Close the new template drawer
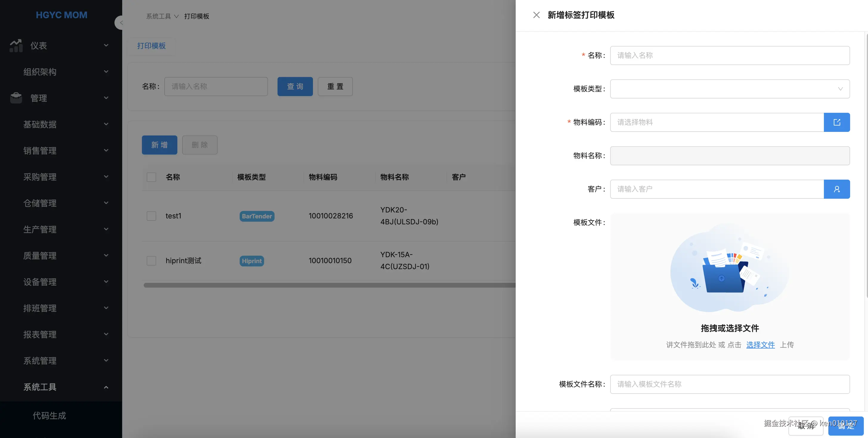Image resolution: width=868 pixels, height=438 pixels. click(x=536, y=15)
